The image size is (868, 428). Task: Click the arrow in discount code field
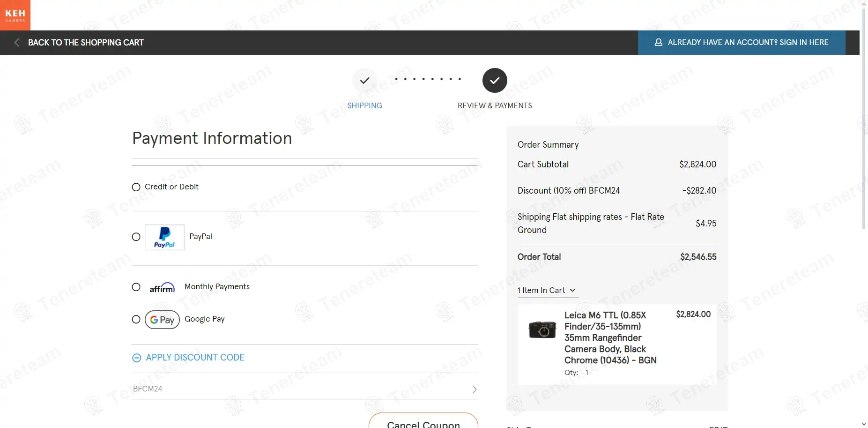pos(474,390)
